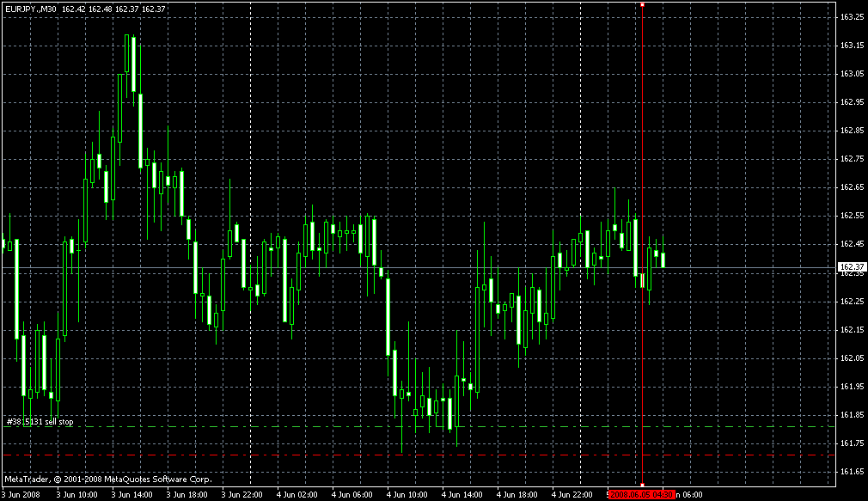Image resolution: width=868 pixels, height=501 pixels.
Task: Click the 162.15 price scale label
Action: click(x=852, y=329)
